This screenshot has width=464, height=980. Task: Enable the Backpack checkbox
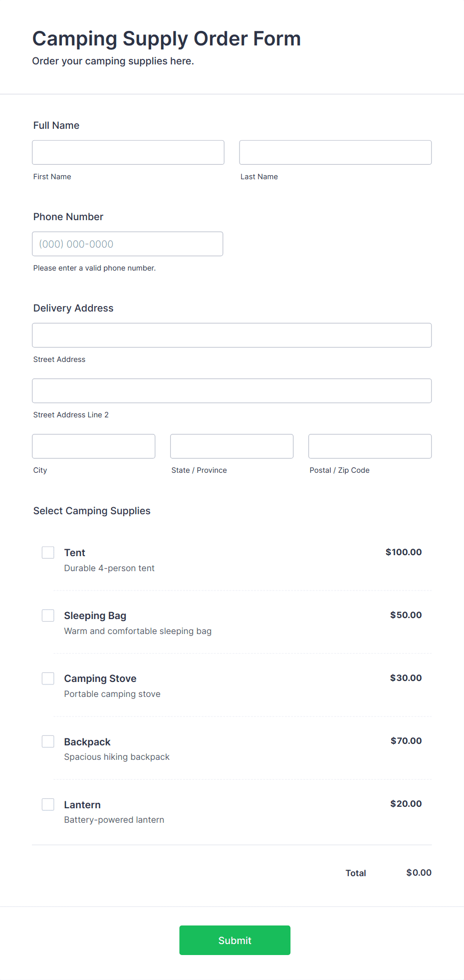pos(48,741)
